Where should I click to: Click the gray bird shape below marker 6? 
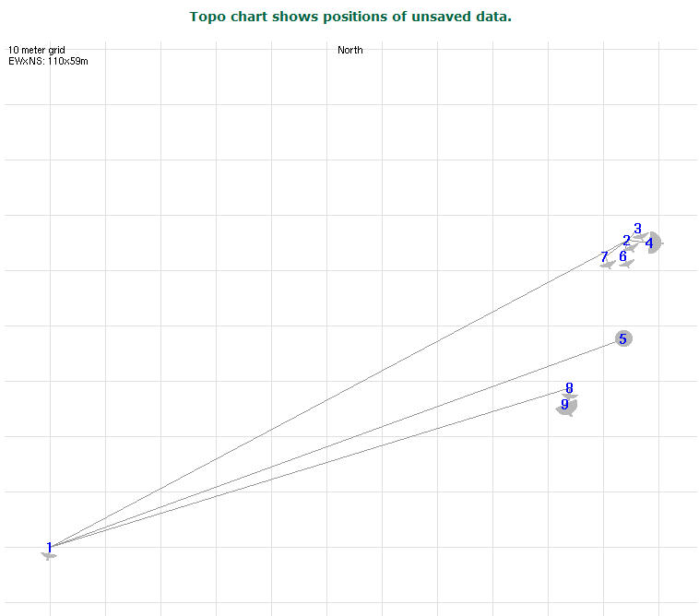(x=626, y=265)
